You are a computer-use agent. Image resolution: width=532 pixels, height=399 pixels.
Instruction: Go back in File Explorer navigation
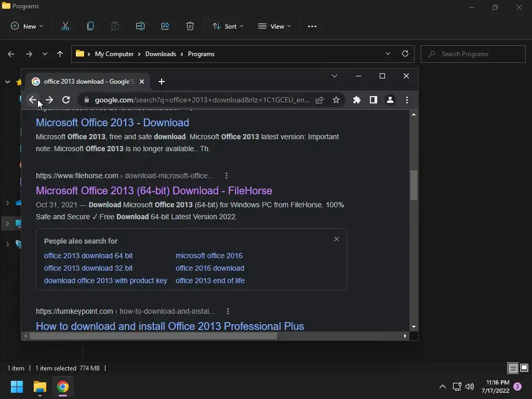click(x=11, y=54)
